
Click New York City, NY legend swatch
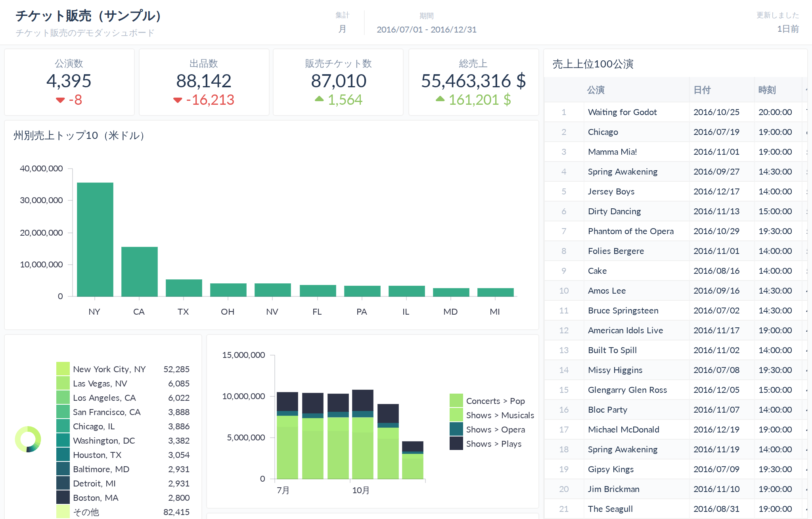tap(63, 369)
